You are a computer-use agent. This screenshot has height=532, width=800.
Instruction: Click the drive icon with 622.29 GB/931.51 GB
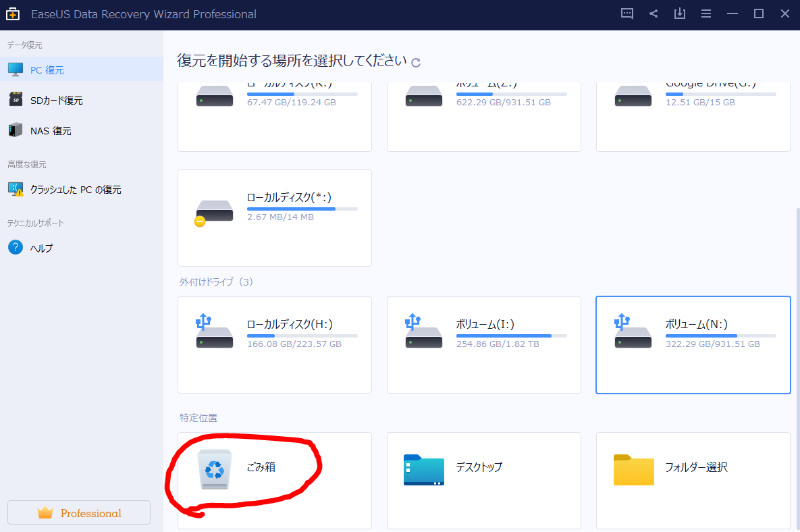tap(423, 96)
